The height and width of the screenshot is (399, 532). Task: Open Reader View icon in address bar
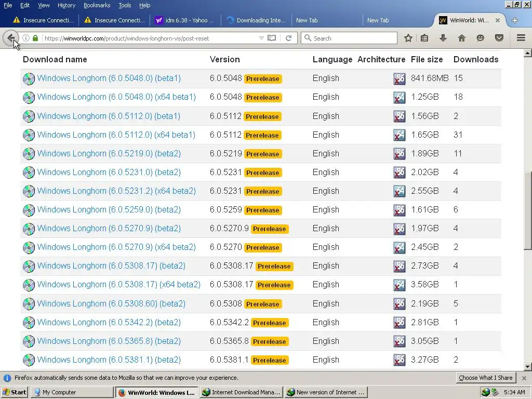click(272, 38)
